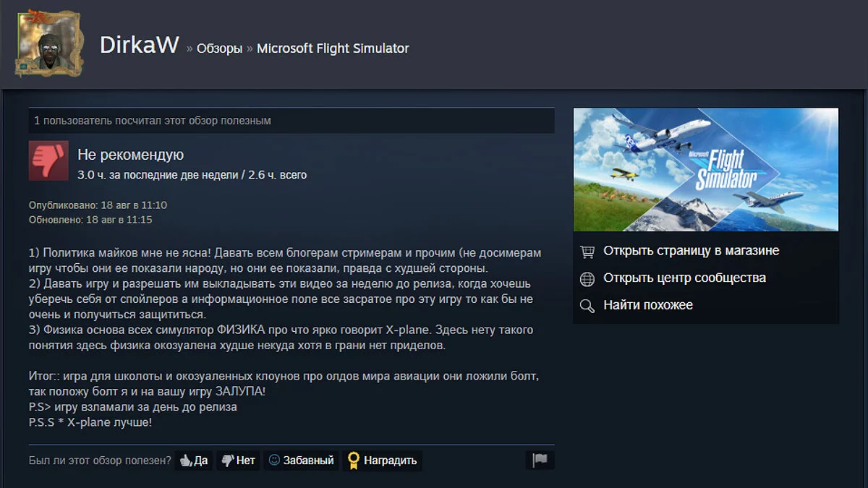Open Открыть центр сообщества link
The width and height of the screenshot is (868, 488).
point(684,278)
